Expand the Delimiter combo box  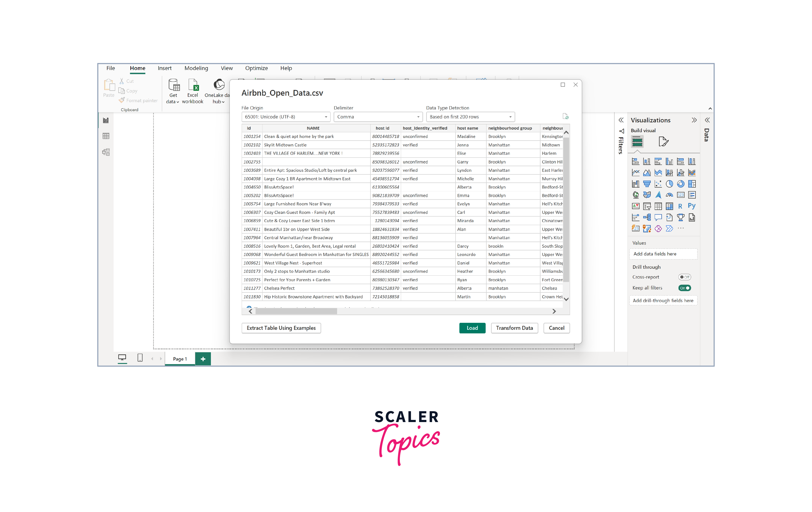coord(378,117)
